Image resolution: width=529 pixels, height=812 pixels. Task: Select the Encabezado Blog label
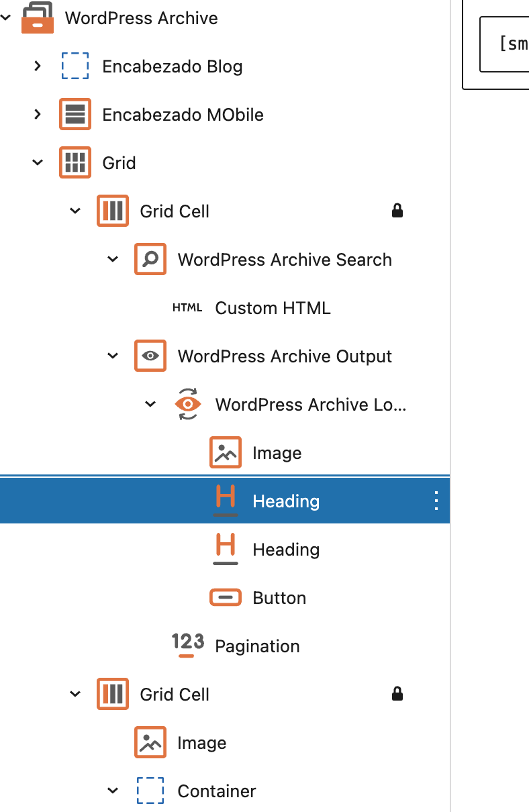pos(173,66)
